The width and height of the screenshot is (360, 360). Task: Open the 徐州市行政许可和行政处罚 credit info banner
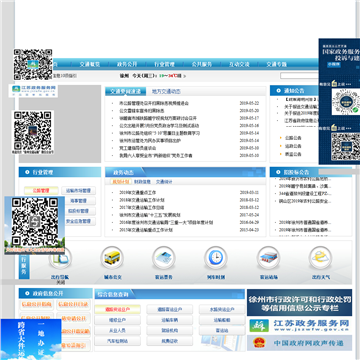pyautogui.click(x=299, y=302)
